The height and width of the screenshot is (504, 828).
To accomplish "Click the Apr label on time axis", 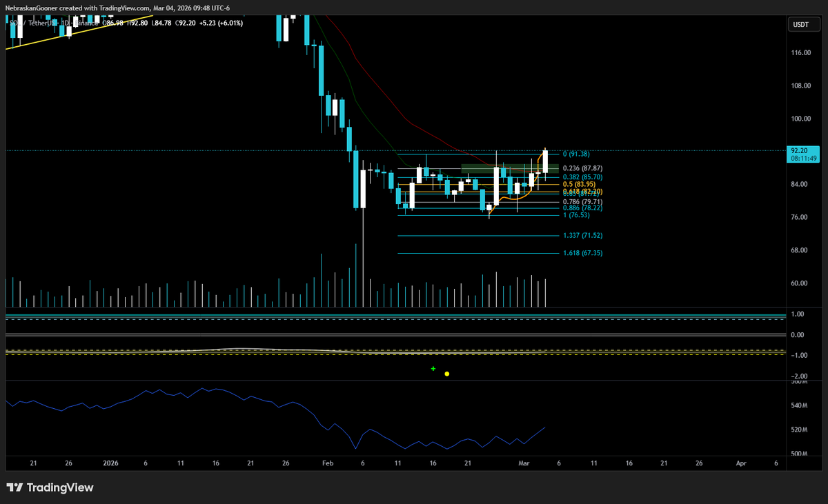I will click(740, 465).
